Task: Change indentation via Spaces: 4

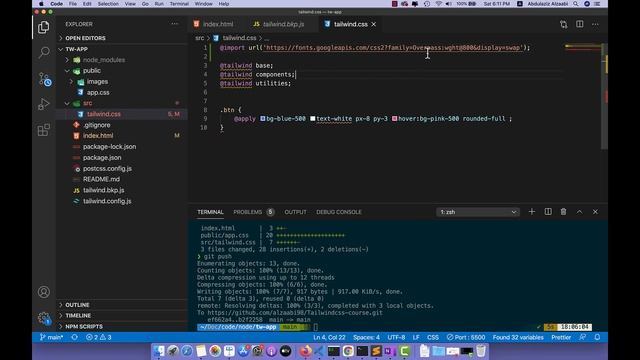Action: [366, 337]
